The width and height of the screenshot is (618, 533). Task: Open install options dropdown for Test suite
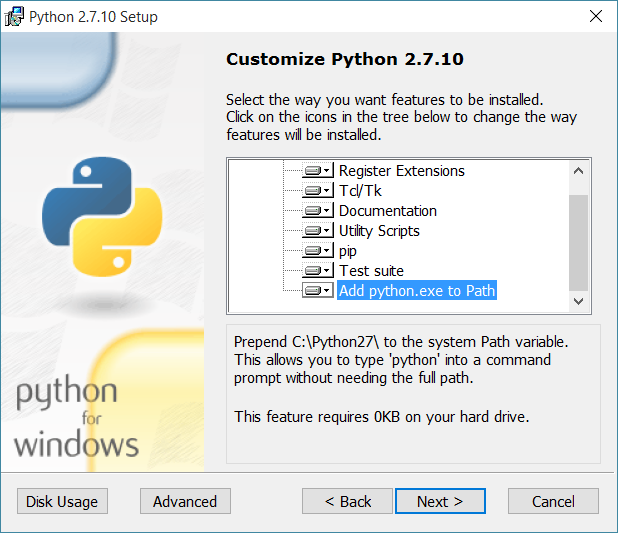pyautogui.click(x=318, y=271)
